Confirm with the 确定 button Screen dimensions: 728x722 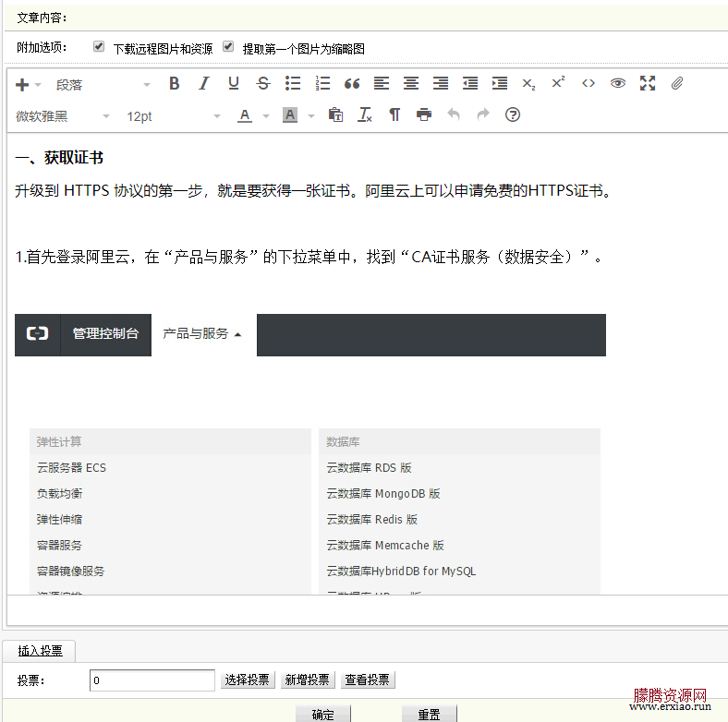coord(323,714)
